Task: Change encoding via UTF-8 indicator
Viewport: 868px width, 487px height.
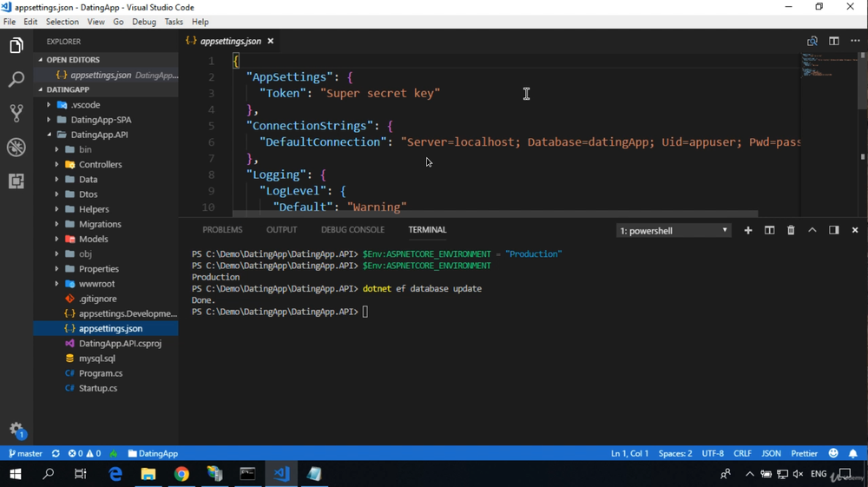Action: 713,453
